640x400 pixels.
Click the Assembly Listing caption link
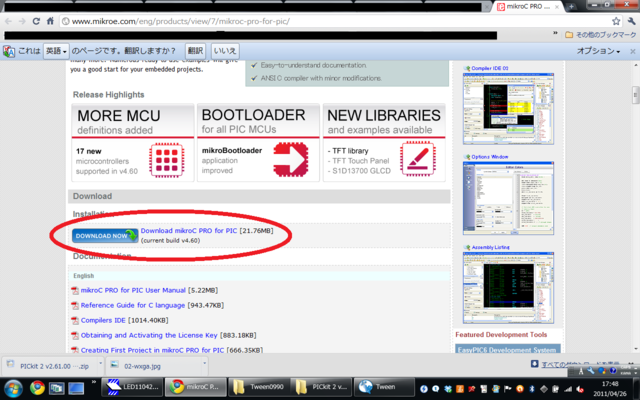(490, 247)
